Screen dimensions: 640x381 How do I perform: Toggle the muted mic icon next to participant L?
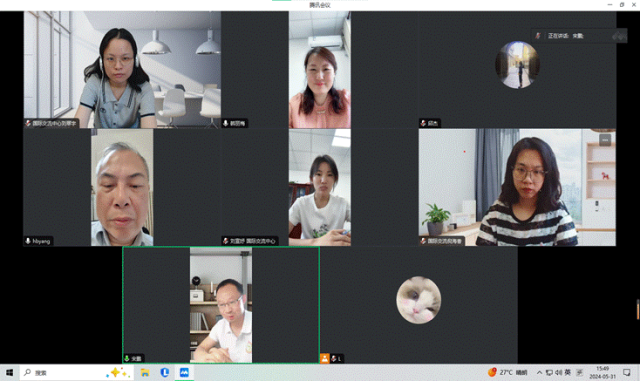(x=333, y=358)
